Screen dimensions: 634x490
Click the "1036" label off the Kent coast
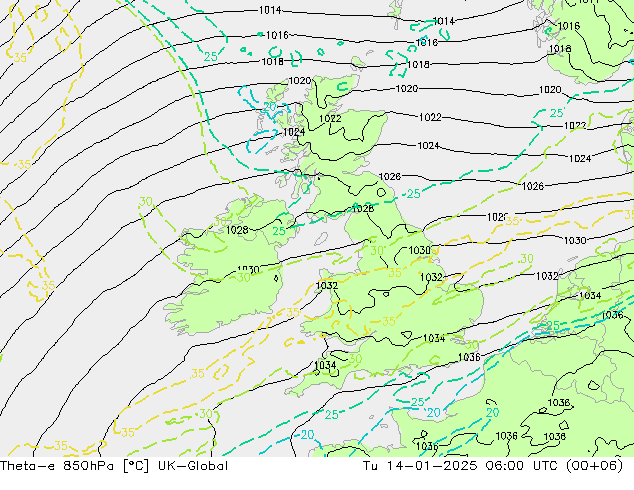point(469,357)
